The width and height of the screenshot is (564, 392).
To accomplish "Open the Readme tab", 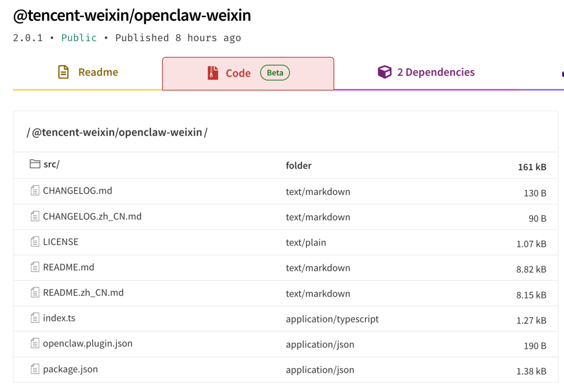I will click(x=88, y=73).
